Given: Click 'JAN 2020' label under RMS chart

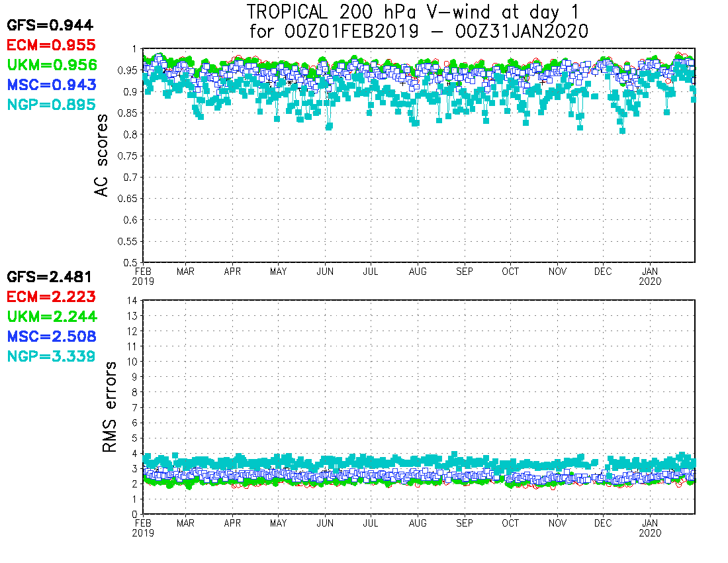Looking at the screenshot, I should [650, 528].
